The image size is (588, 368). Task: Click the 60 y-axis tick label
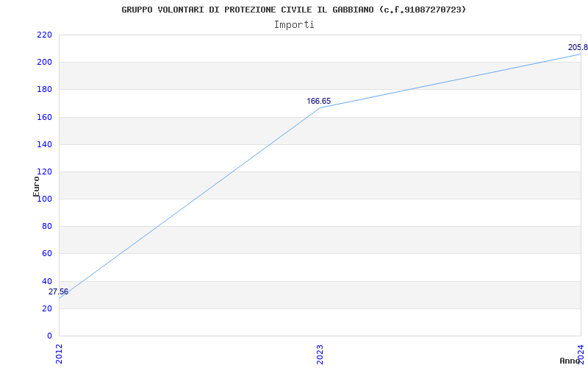pos(46,253)
